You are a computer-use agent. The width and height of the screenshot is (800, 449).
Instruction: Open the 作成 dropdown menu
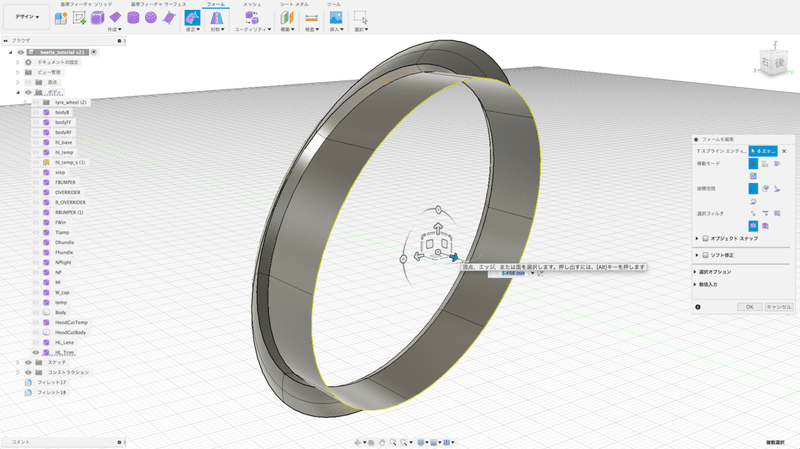coord(114,30)
